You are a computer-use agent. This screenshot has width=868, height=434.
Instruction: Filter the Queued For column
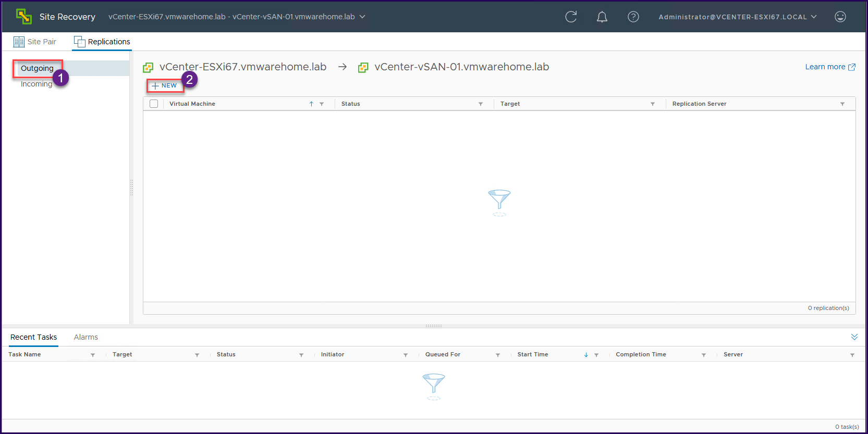coord(498,355)
